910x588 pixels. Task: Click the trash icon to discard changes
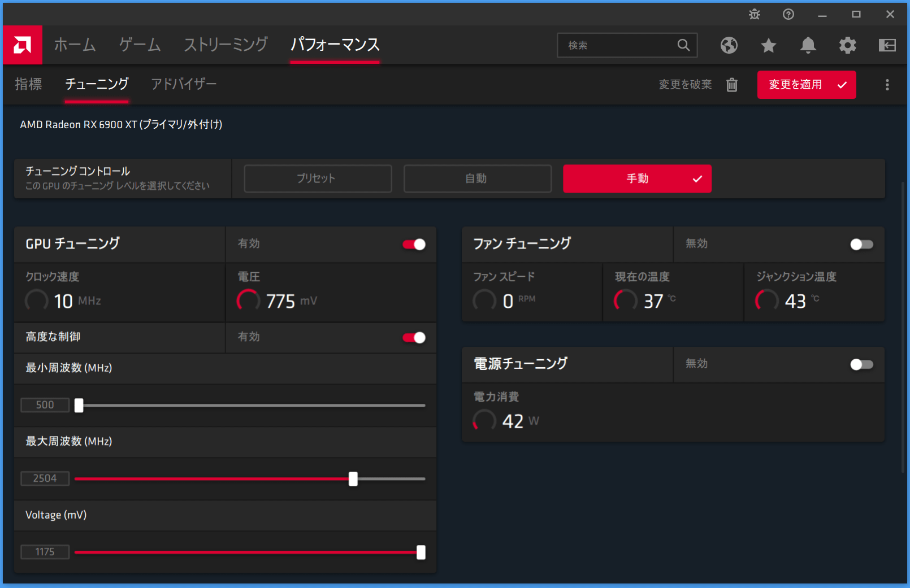732,85
